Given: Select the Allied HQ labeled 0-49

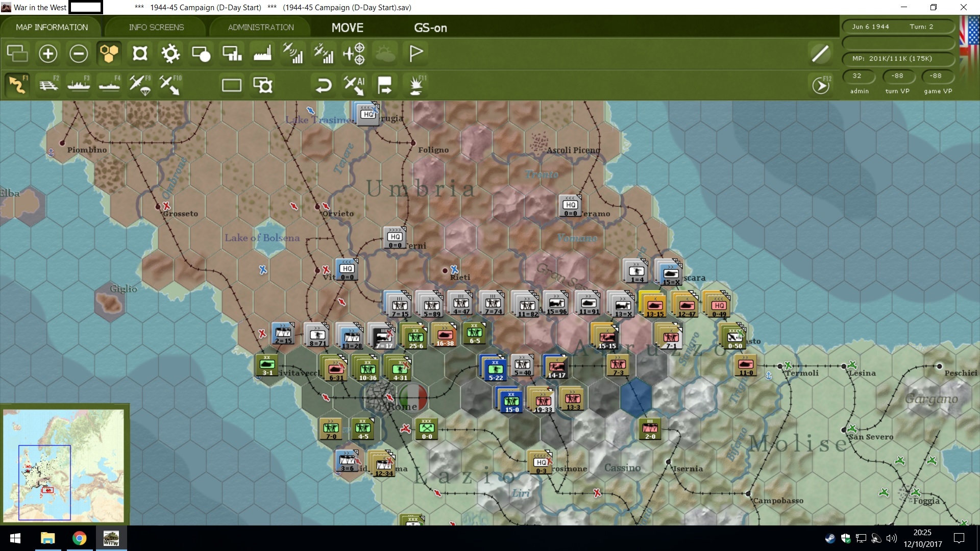Looking at the screenshot, I should [x=719, y=306].
